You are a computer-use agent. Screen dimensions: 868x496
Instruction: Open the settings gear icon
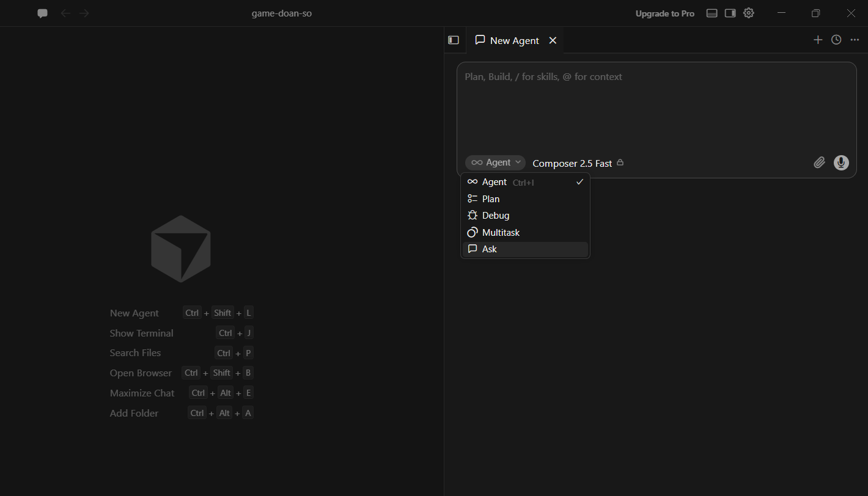(749, 13)
